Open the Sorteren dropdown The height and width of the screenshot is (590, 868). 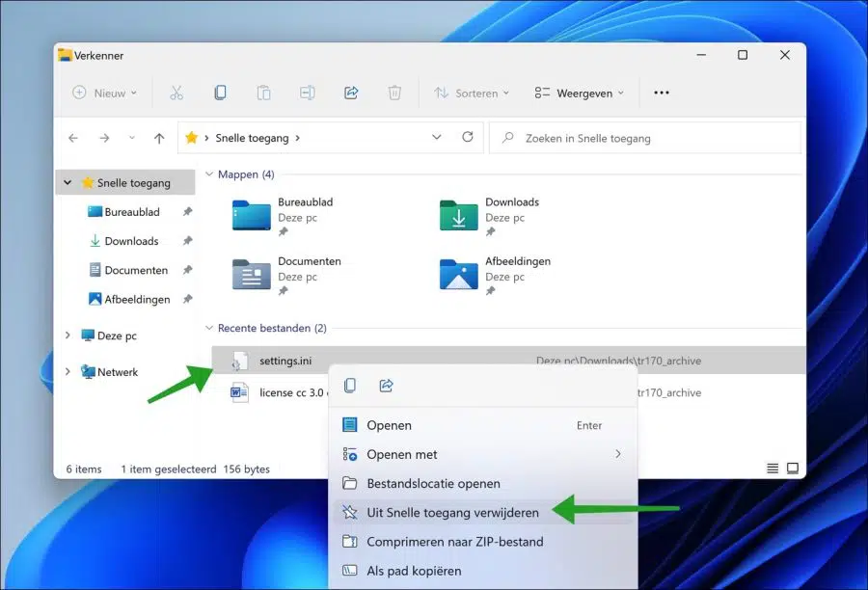[471, 93]
